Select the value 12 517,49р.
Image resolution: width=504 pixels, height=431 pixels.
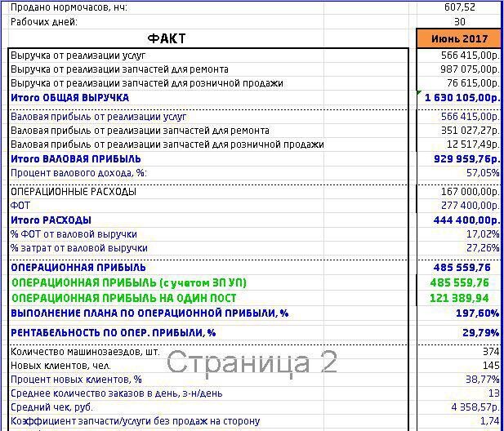(x=473, y=144)
